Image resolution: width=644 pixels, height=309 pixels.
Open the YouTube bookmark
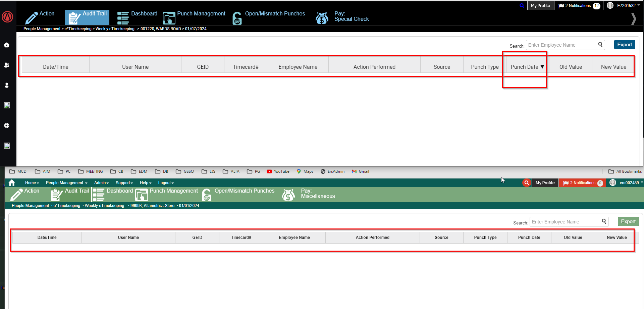click(278, 171)
